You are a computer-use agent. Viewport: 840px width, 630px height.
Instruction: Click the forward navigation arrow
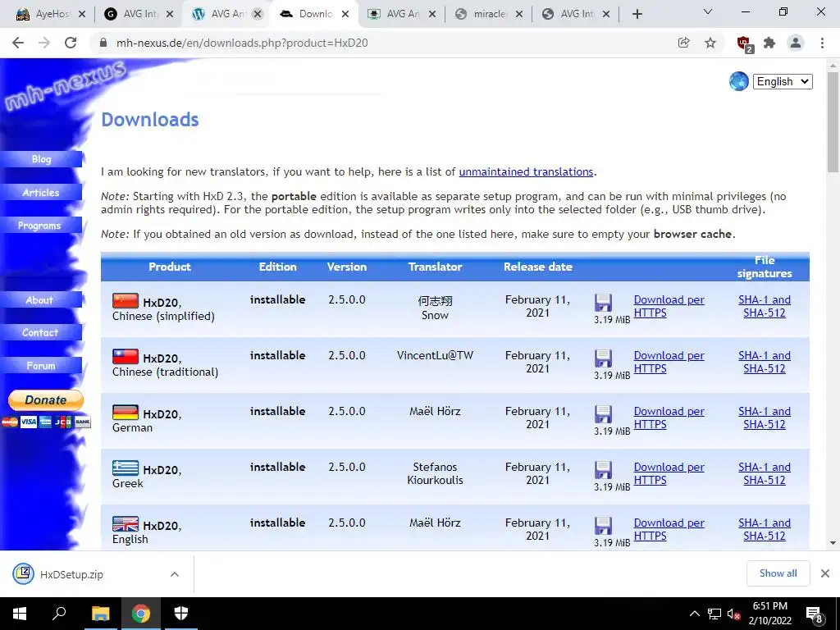(44, 43)
